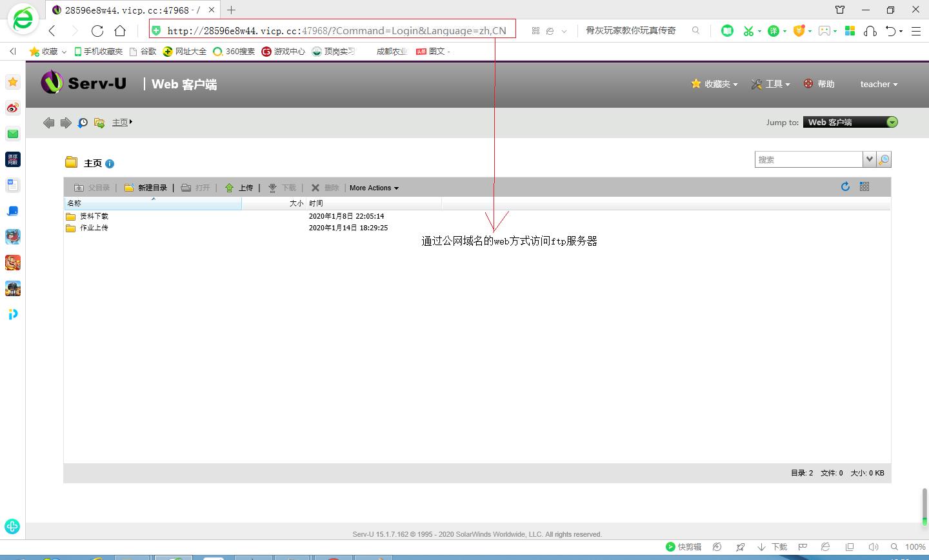
Task: Open the 收藏夹 dropdown in Serv-U header
Action: point(714,84)
